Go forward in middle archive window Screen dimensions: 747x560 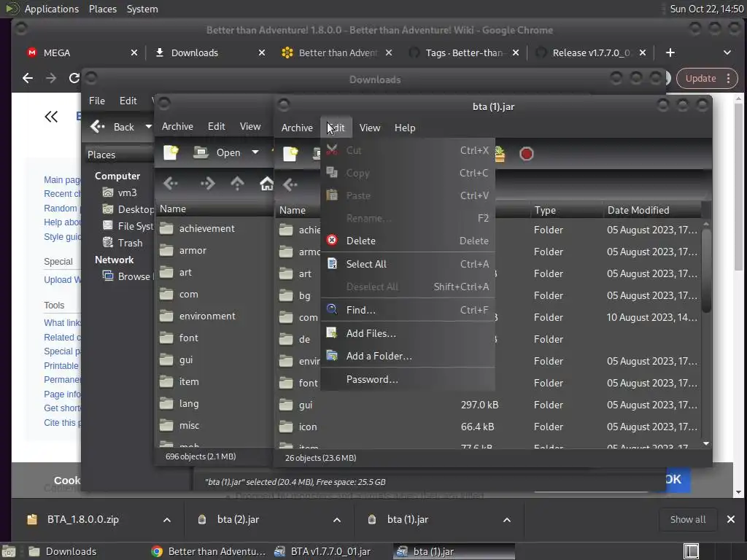pos(208,183)
